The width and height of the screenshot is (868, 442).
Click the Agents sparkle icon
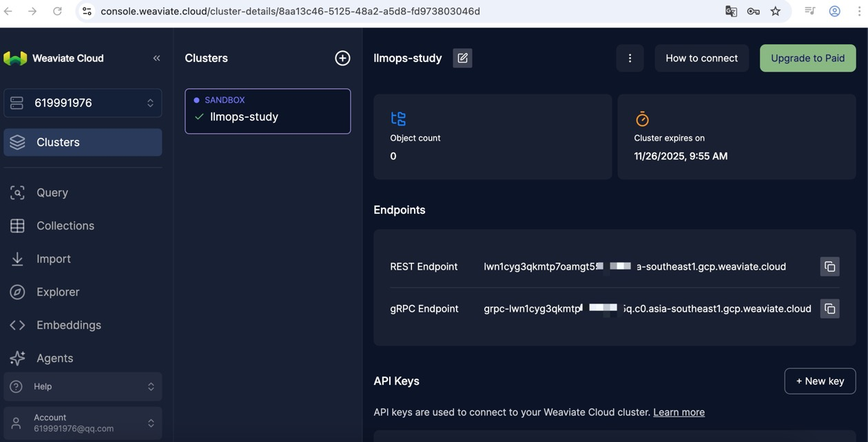(17, 358)
